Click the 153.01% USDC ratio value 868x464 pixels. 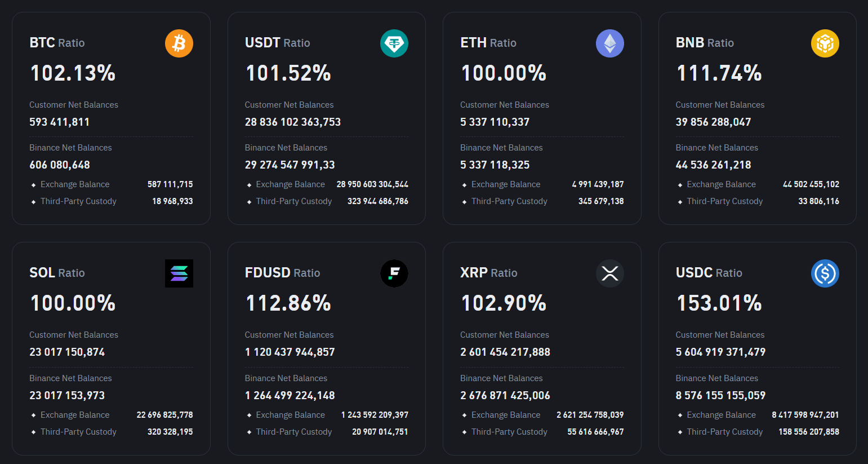click(x=719, y=303)
